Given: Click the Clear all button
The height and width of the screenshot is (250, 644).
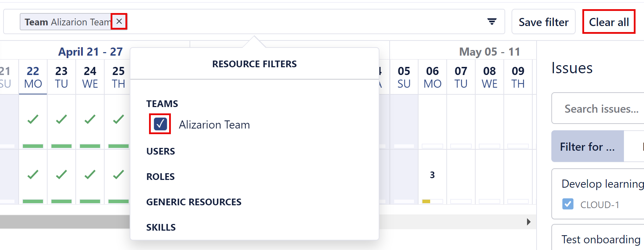Looking at the screenshot, I should (608, 22).
